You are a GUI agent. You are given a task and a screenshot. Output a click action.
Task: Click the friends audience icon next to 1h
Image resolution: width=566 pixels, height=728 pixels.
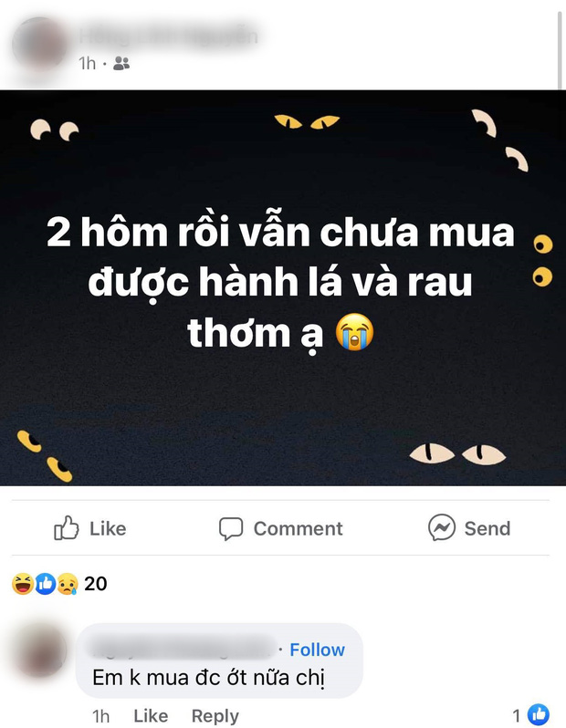pyautogui.click(x=121, y=64)
